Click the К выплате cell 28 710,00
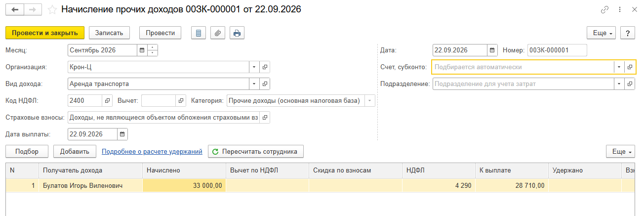The width and height of the screenshot is (644, 216). [x=512, y=185]
